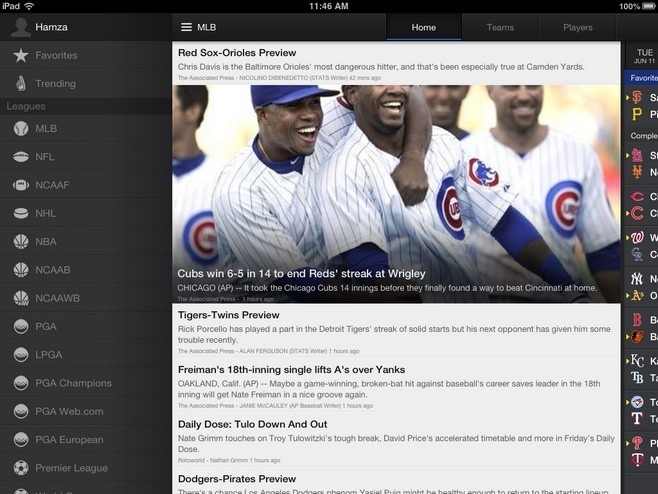Screen dimensions: 658x494
Task: Open the Favorites tab in scores panel
Action: (x=642, y=78)
